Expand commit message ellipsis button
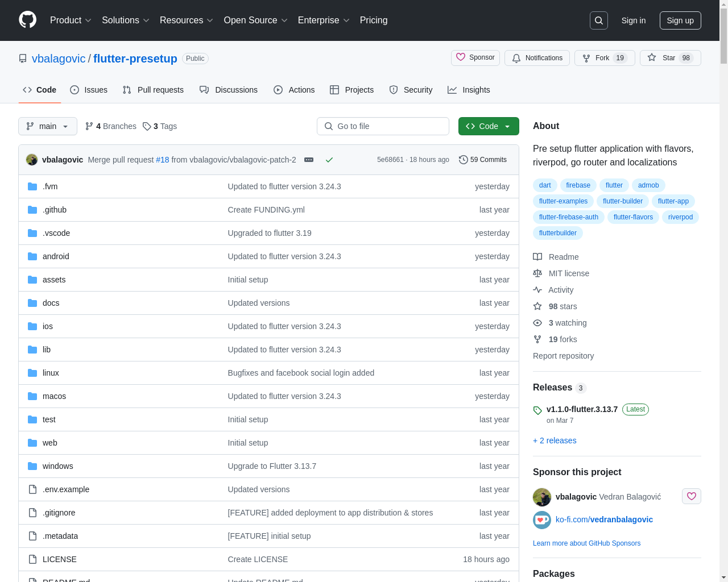The height and width of the screenshot is (582, 728). [x=309, y=160]
